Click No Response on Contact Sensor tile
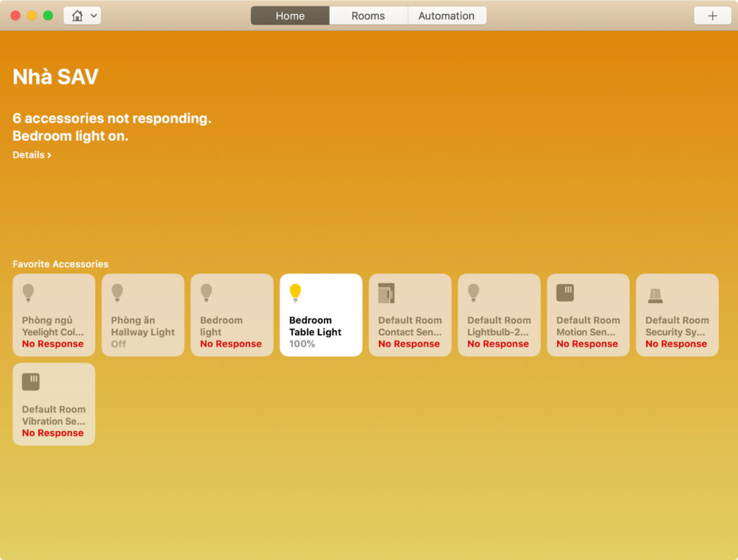Viewport: 738px width, 560px height. coord(409,344)
